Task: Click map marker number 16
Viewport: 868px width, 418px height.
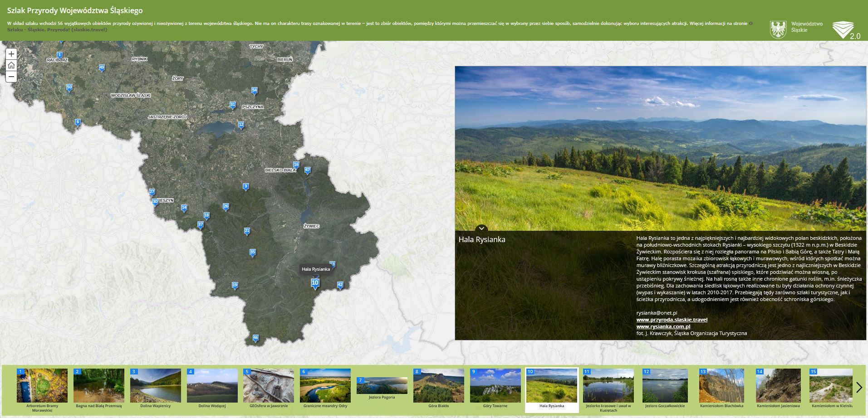Action: coord(296,165)
